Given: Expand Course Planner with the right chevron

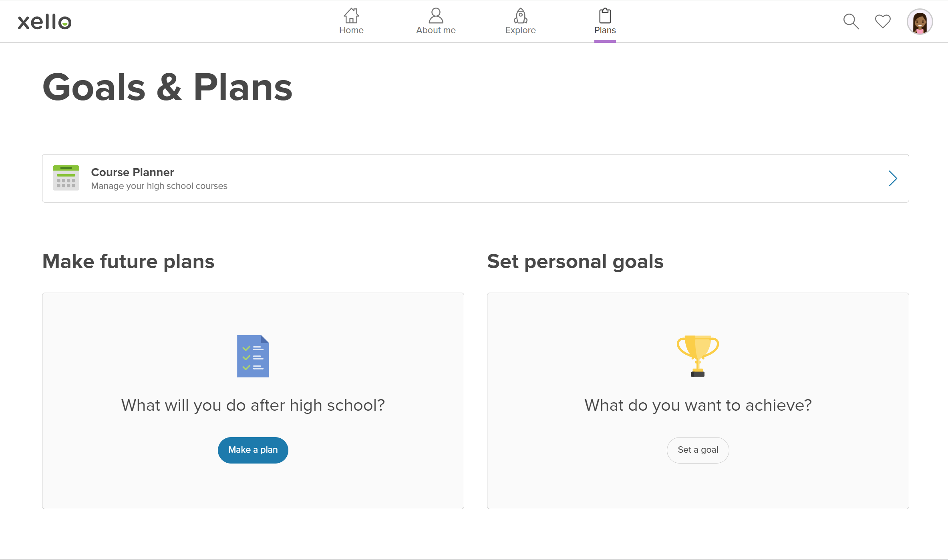Looking at the screenshot, I should coord(893,178).
